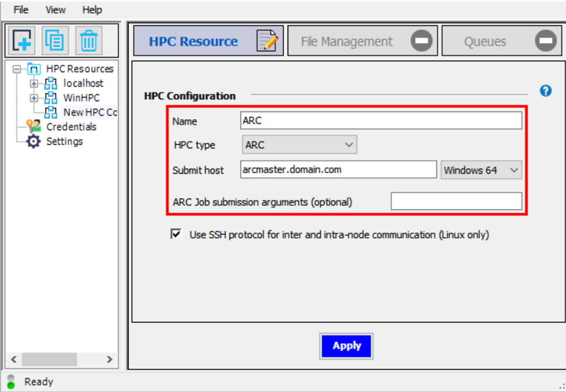Disable the SSH protocol communication checkbox
Screen dimensions: 566x392
pos(176,235)
